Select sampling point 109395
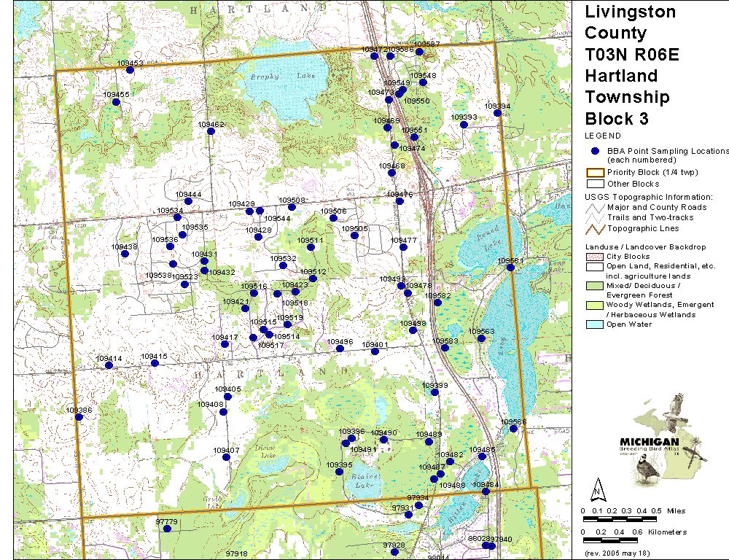729x560 pixels. point(340,471)
